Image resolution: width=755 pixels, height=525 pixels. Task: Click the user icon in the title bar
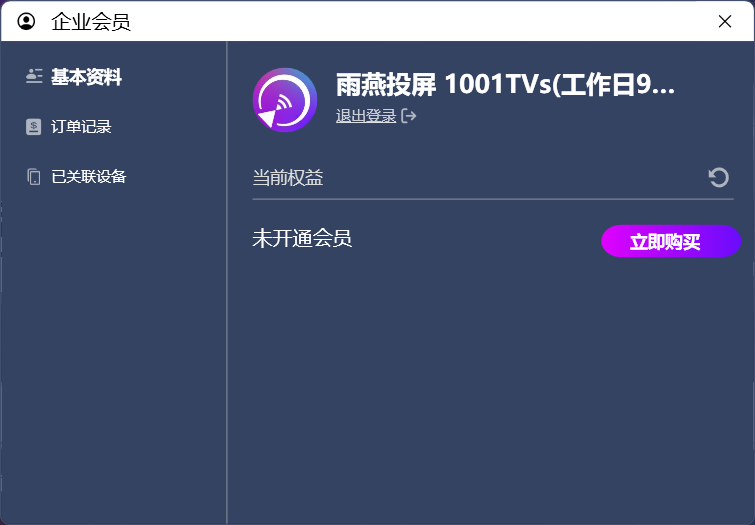coord(26,21)
